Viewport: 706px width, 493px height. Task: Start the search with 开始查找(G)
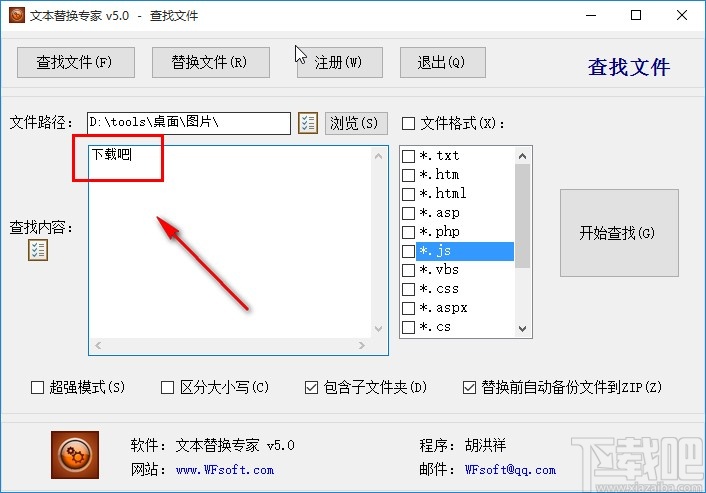coord(619,233)
